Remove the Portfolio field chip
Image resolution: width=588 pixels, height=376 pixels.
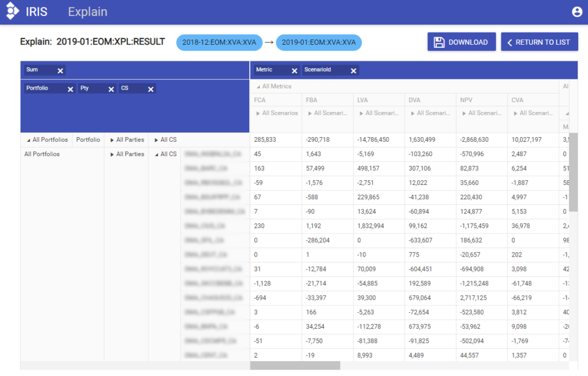tap(70, 89)
